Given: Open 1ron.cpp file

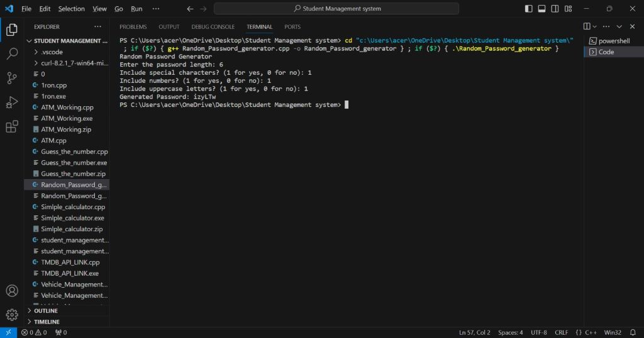Looking at the screenshot, I should click(68, 85).
